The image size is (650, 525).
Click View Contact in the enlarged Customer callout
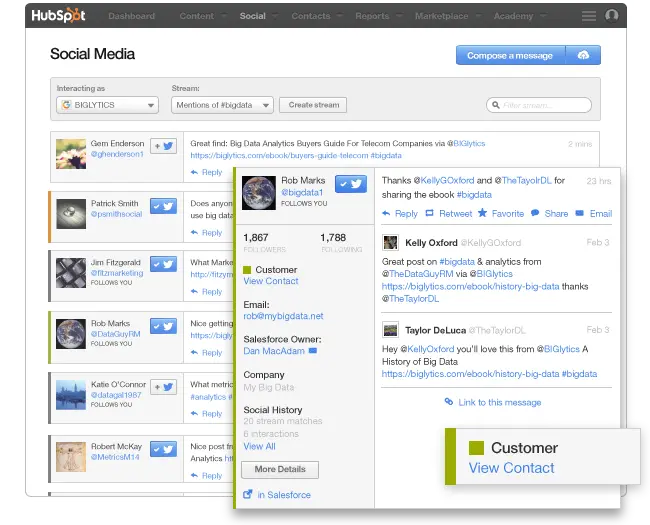tap(511, 468)
